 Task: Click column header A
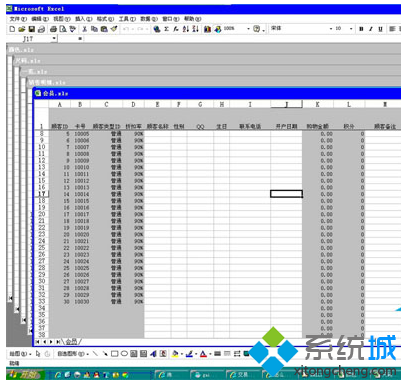tap(60, 104)
